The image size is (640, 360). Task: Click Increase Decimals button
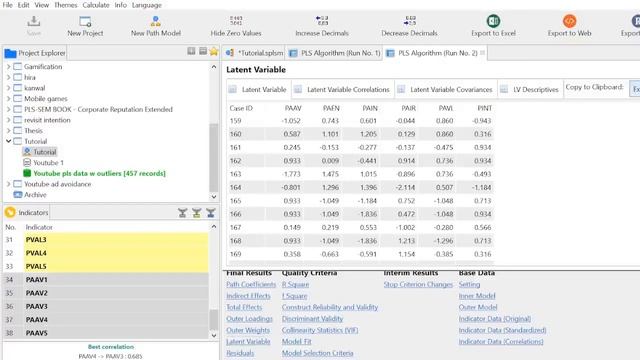322,27
